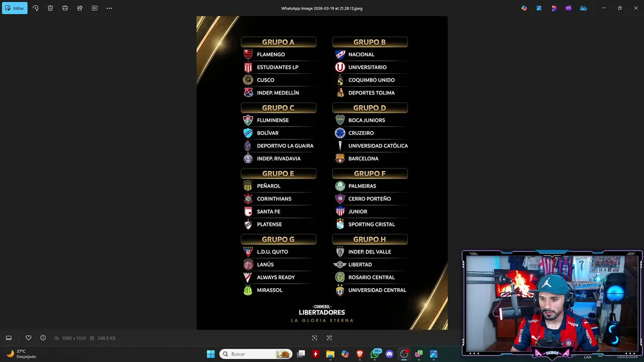Open Discord from the taskbar
The image size is (644, 362).
click(389, 354)
